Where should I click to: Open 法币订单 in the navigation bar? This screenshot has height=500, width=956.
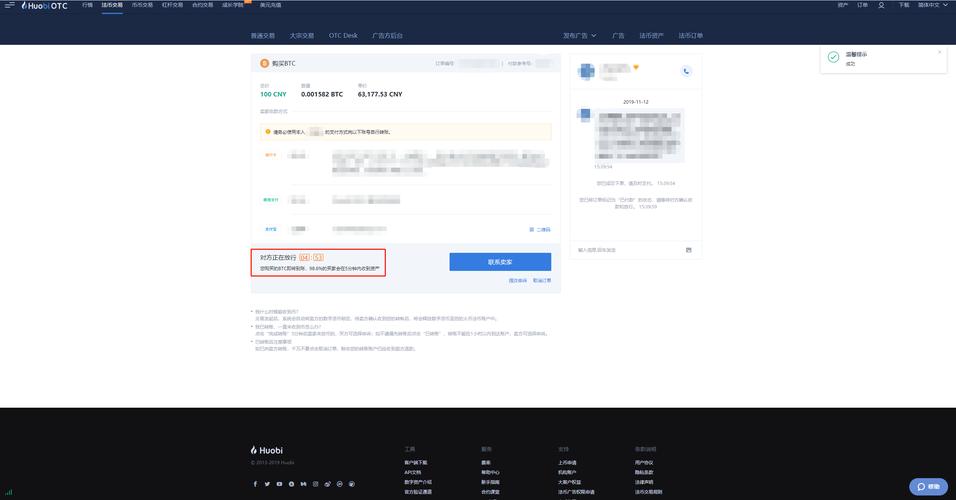pos(691,35)
